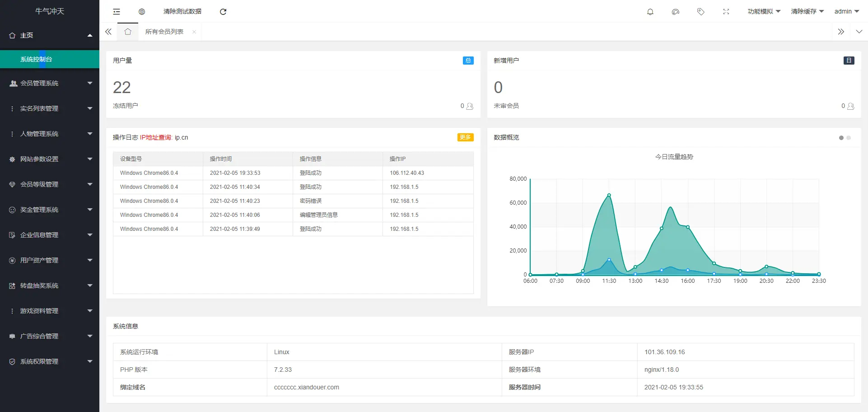Open the notification bell icon
Screen dimensions: 868x412
click(x=650, y=12)
